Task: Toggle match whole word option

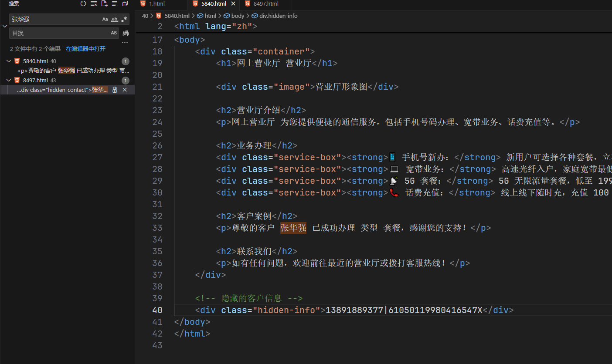Action: [x=115, y=19]
